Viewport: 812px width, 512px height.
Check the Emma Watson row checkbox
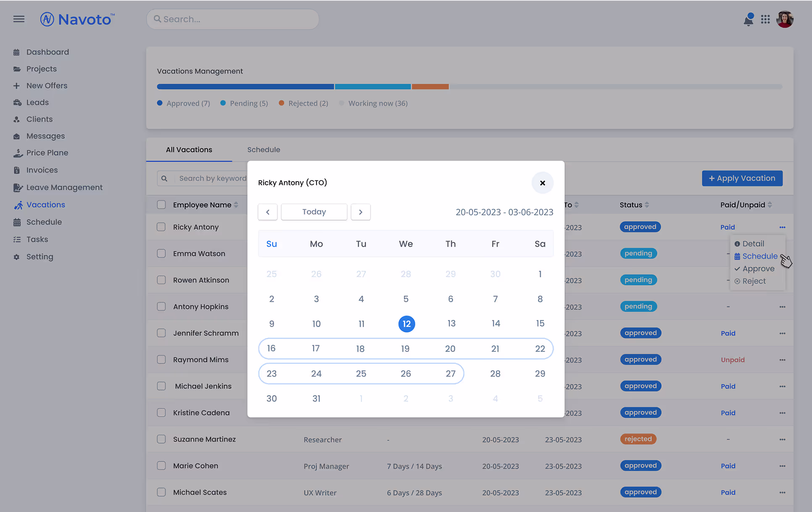(161, 253)
